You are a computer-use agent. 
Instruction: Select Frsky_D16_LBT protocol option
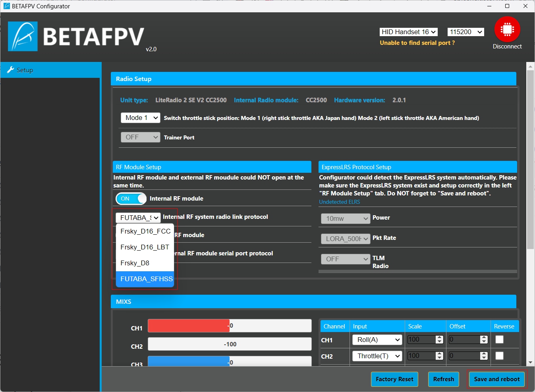145,247
